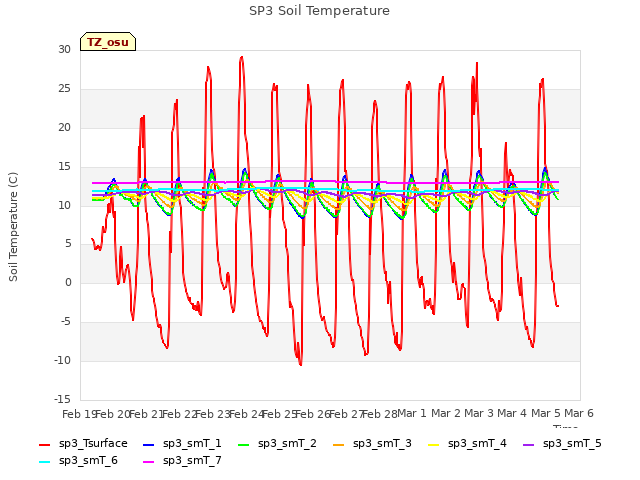Click the yellow sp3_smT_4 legend swatch
Viewport: 640px width, 480px height.
point(433,444)
